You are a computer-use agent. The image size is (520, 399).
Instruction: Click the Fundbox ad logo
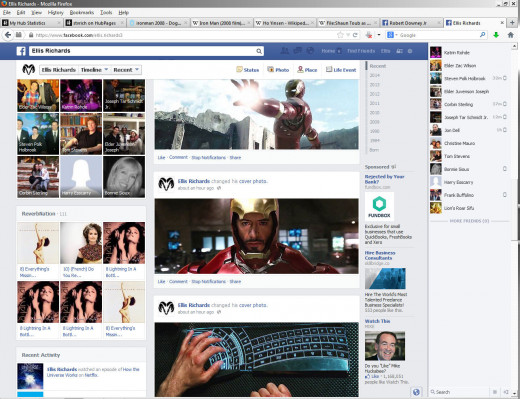point(379,206)
